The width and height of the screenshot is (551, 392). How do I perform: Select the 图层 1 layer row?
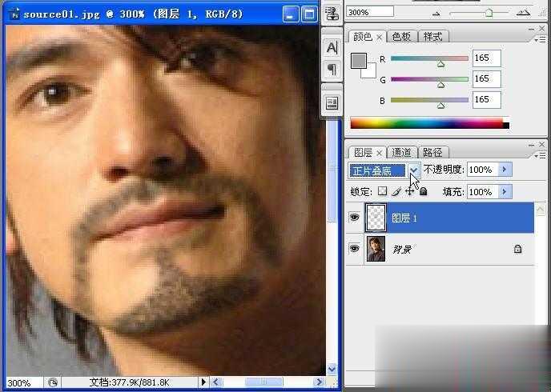click(440, 218)
